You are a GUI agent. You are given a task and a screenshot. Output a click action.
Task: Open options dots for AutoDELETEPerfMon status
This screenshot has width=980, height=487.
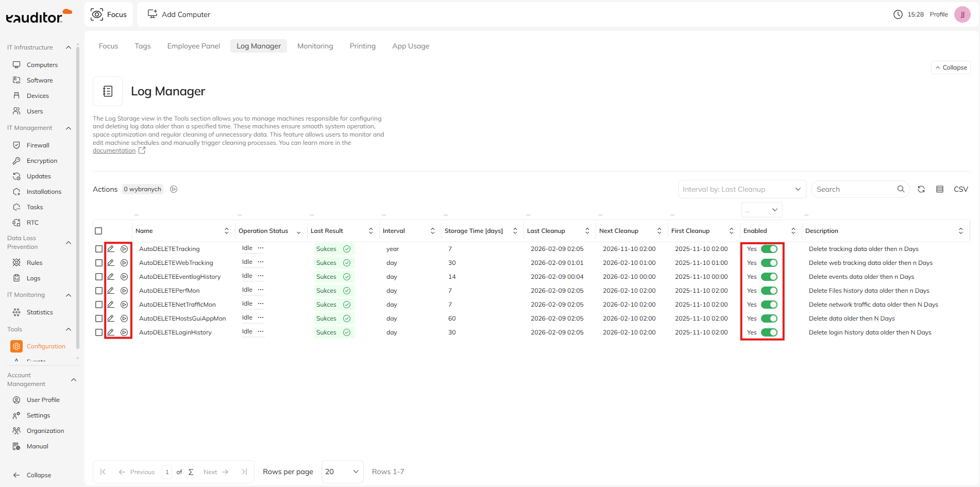(261, 290)
